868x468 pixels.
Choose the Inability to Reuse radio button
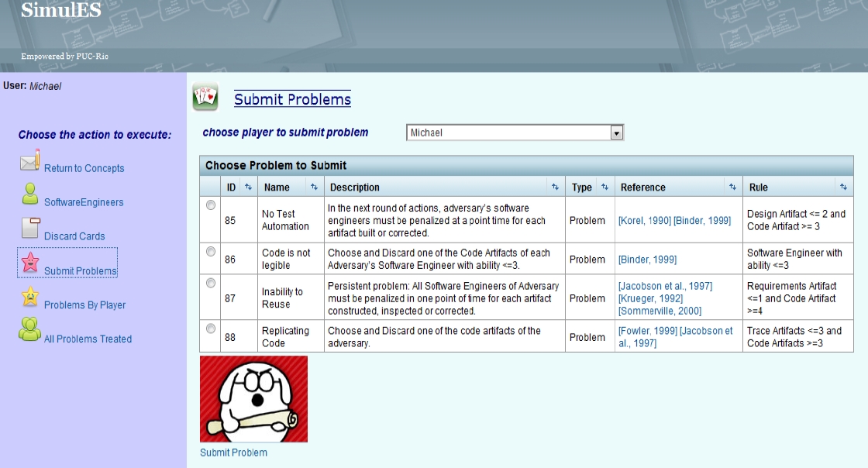click(210, 284)
